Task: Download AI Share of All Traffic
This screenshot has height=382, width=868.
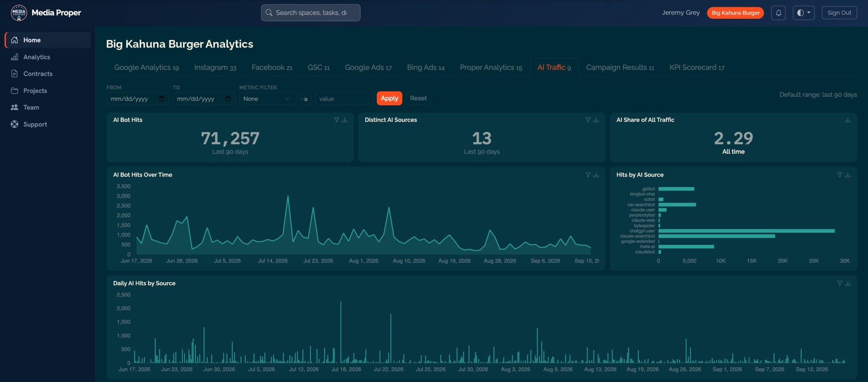Action: [848, 120]
